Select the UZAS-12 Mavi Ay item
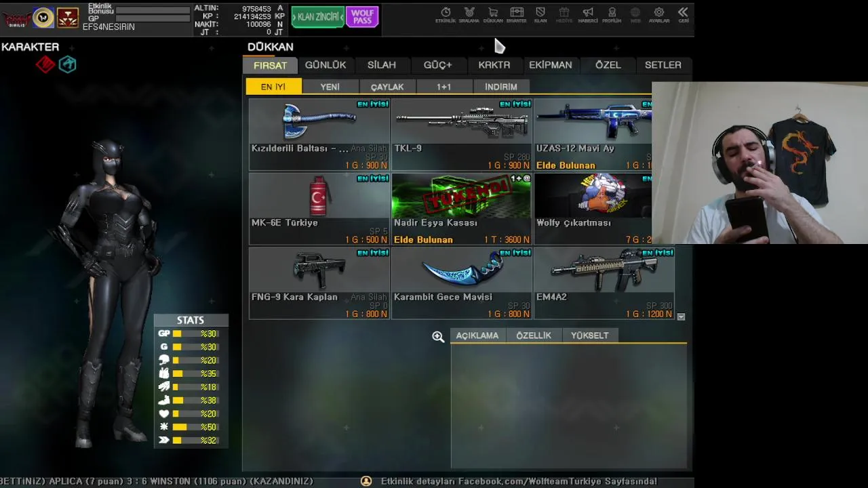Image resolution: width=868 pixels, height=488 pixels. pos(593,134)
